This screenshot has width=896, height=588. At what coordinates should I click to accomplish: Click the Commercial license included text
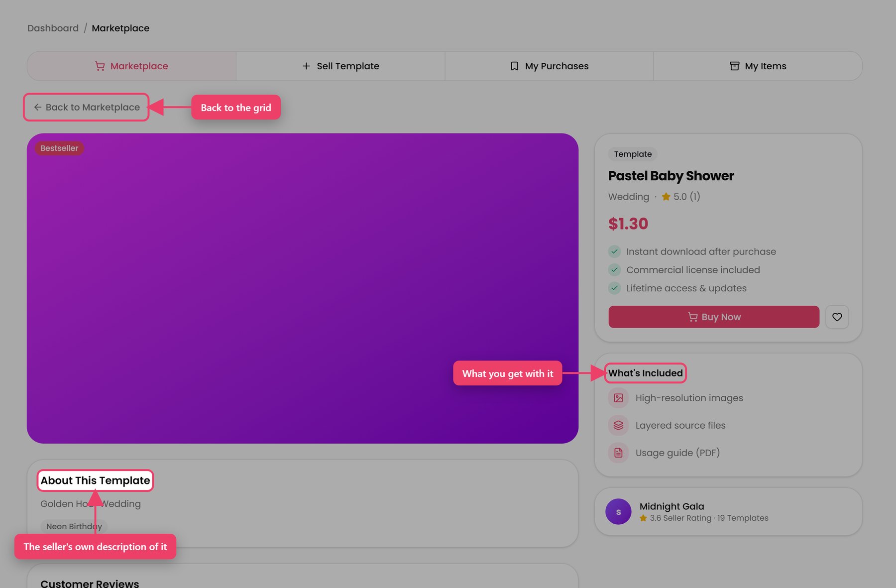[x=693, y=270]
